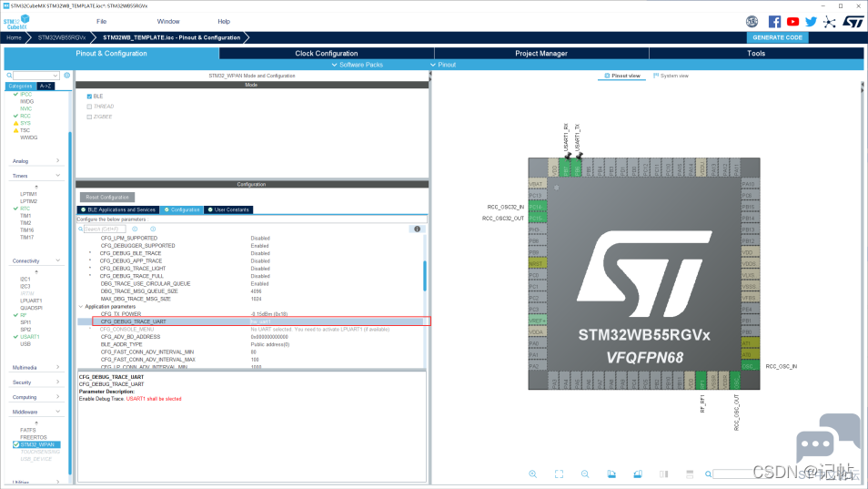Disable the BLE checkbox
This screenshot has height=489, width=868.
click(x=89, y=97)
